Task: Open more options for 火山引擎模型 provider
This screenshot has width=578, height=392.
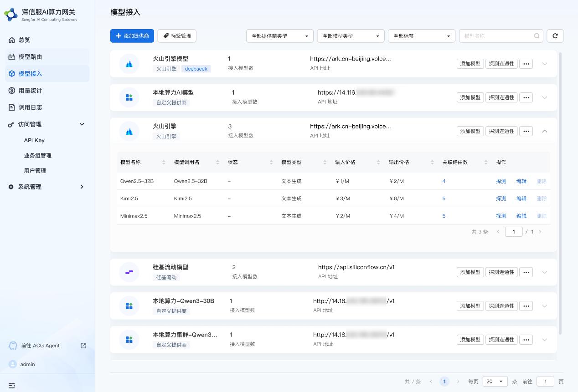Action: tap(526, 64)
